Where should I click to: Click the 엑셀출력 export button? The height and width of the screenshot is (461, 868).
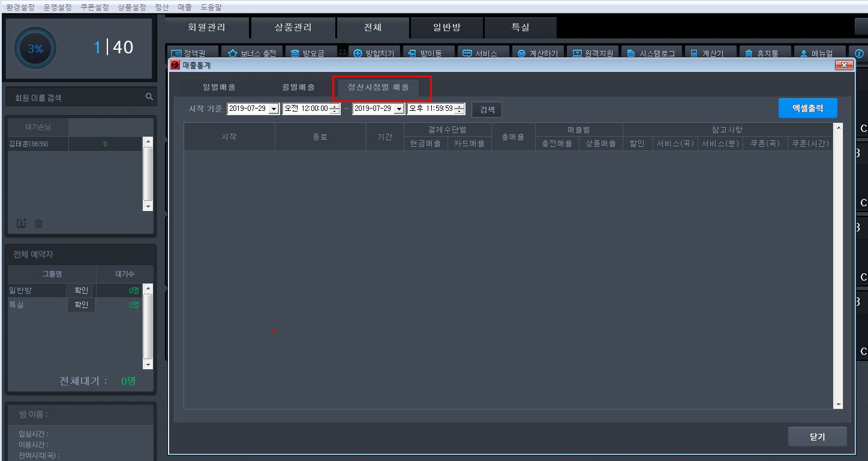tap(807, 109)
